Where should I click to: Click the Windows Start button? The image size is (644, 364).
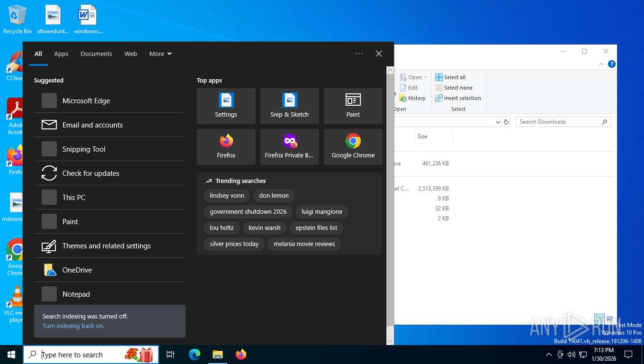point(11,355)
